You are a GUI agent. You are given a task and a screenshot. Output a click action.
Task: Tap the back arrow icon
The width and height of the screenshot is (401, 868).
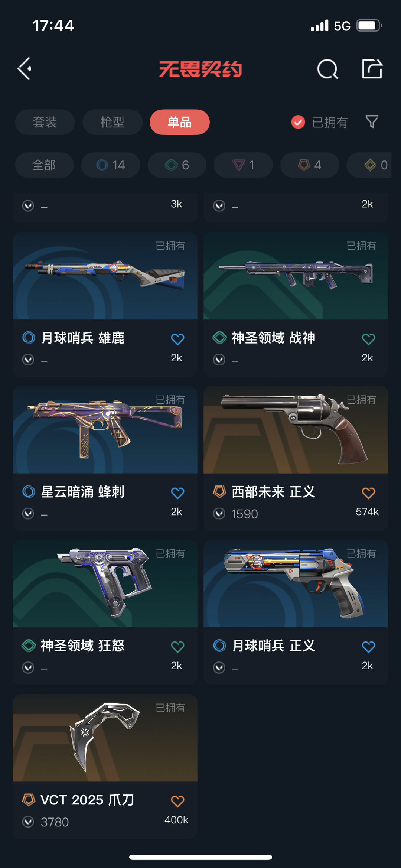coord(25,69)
